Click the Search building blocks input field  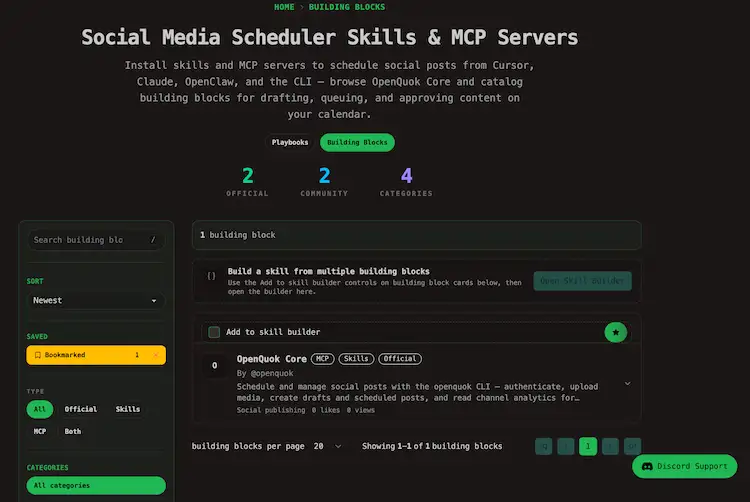tap(96, 240)
